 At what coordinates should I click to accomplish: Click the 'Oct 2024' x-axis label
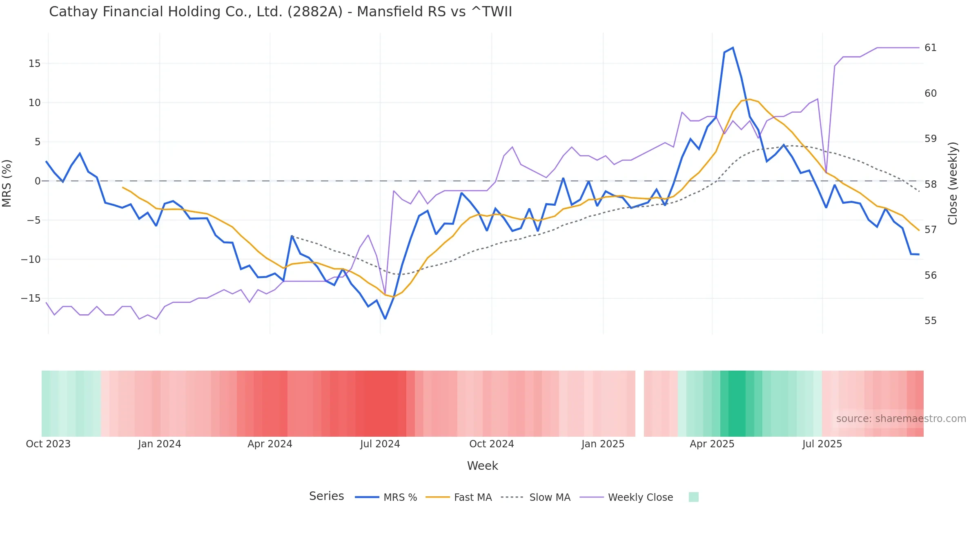pos(492,444)
